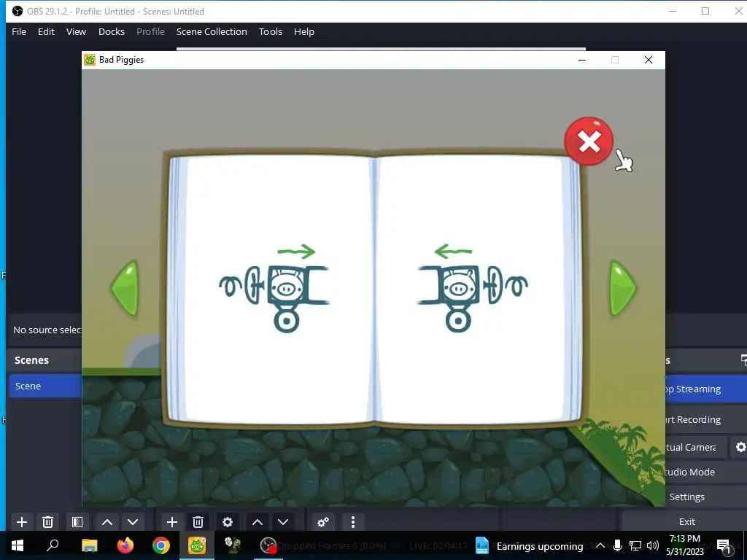This screenshot has height=560, width=747.
Task: Remove selected scene with trash icon
Action: coord(47,522)
